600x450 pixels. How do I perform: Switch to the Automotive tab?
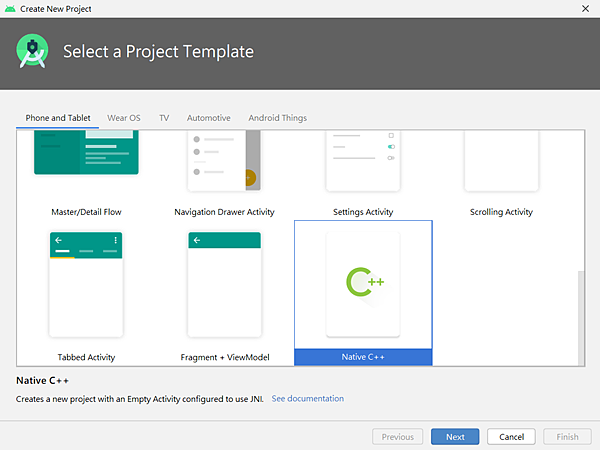tap(209, 118)
